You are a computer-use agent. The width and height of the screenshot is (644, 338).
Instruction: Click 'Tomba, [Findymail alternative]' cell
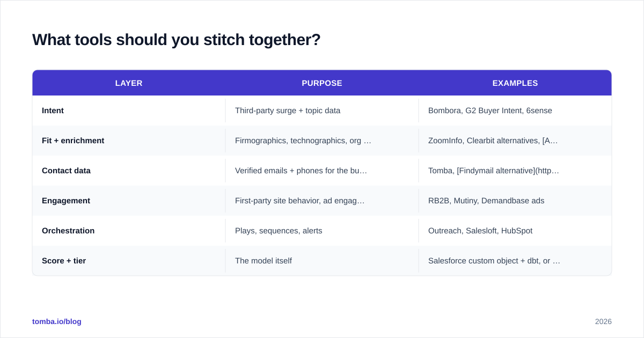494,171
